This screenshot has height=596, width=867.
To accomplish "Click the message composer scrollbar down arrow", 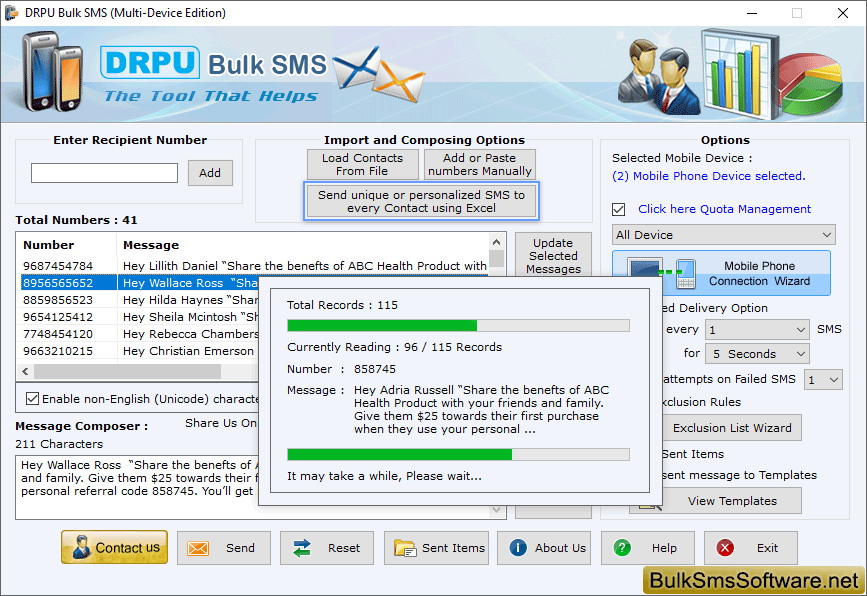I will tap(497, 510).
